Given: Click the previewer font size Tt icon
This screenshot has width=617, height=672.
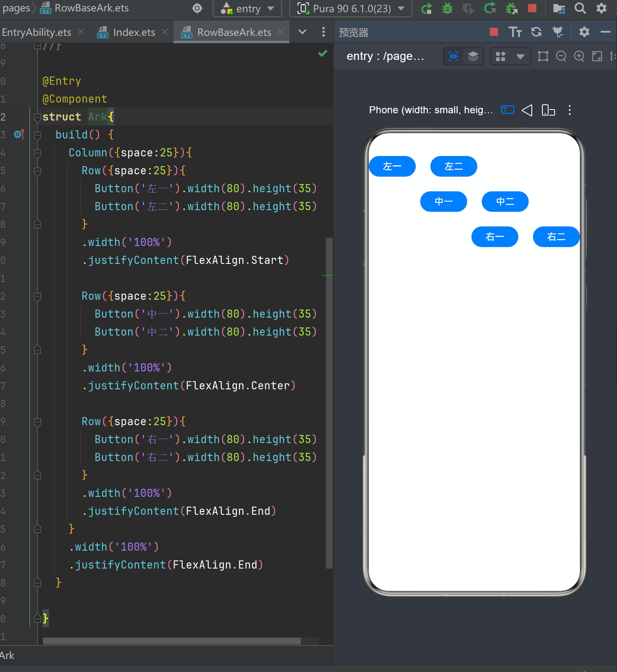Looking at the screenshot, I should (x=515, y=32).
